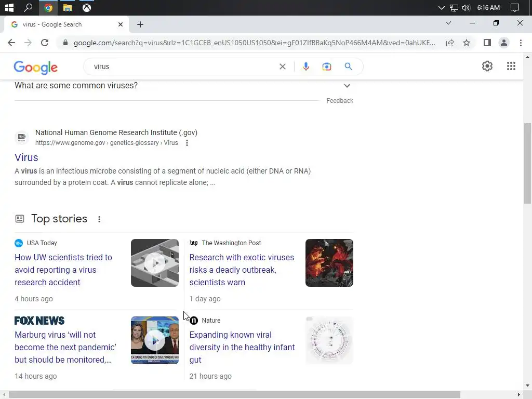Click the 'Nature' source label
The image size is (532, 399).
tap(211, 320)
